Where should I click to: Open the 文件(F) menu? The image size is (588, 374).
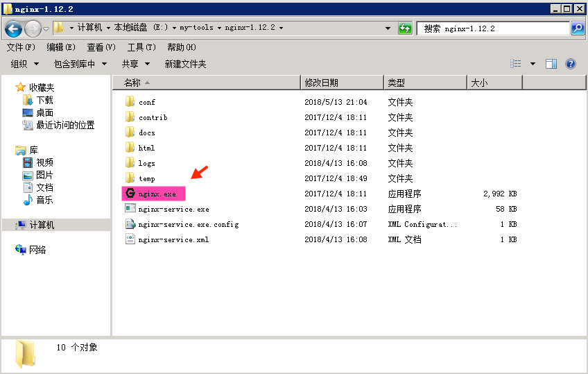click(21, 47)
